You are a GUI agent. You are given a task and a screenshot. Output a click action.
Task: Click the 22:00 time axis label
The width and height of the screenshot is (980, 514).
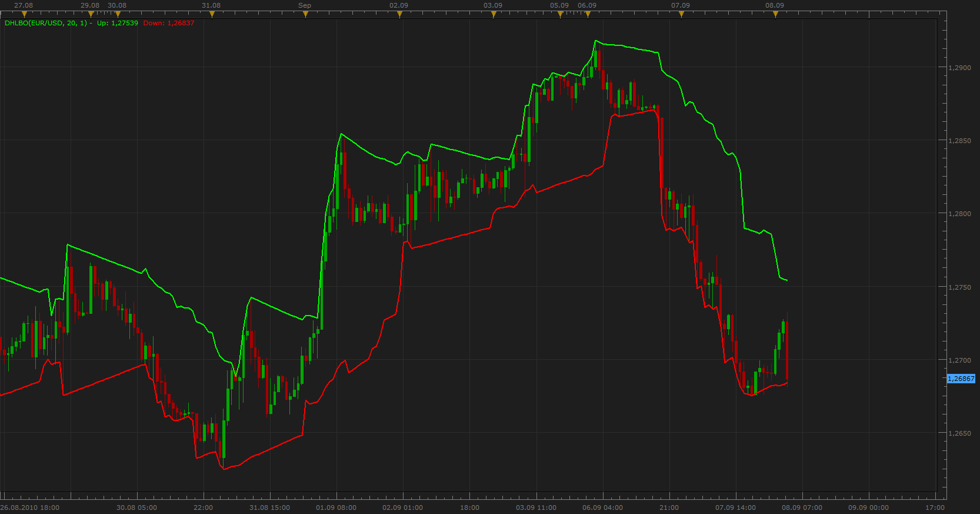[204, 508]
